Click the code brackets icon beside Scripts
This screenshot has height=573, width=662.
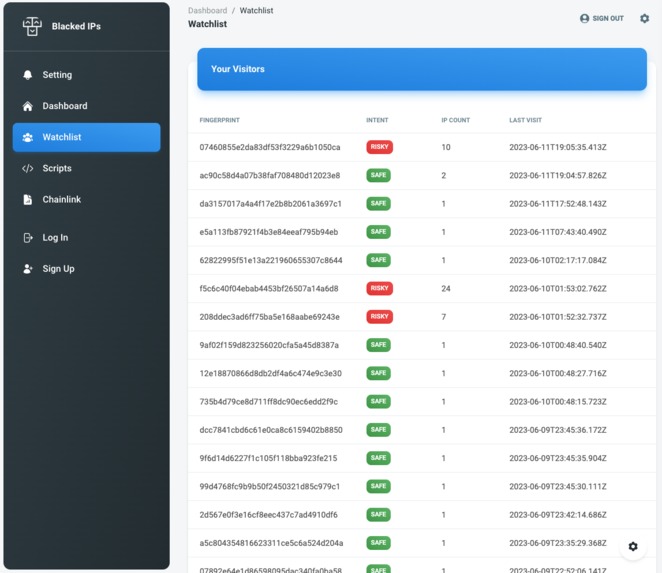pyautogui.click(x=27, y=168)
